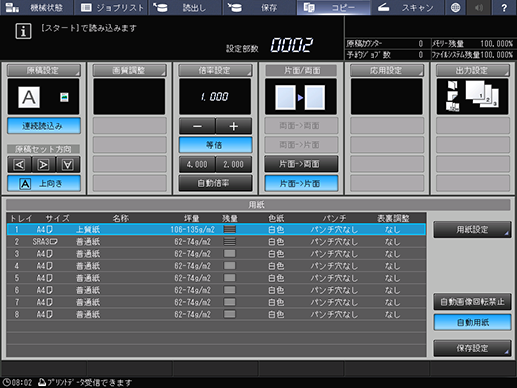Select tray 2 SRA3 普通紙 row
The height and width of the screenshot is (388, 517).
tap(216, 242)
